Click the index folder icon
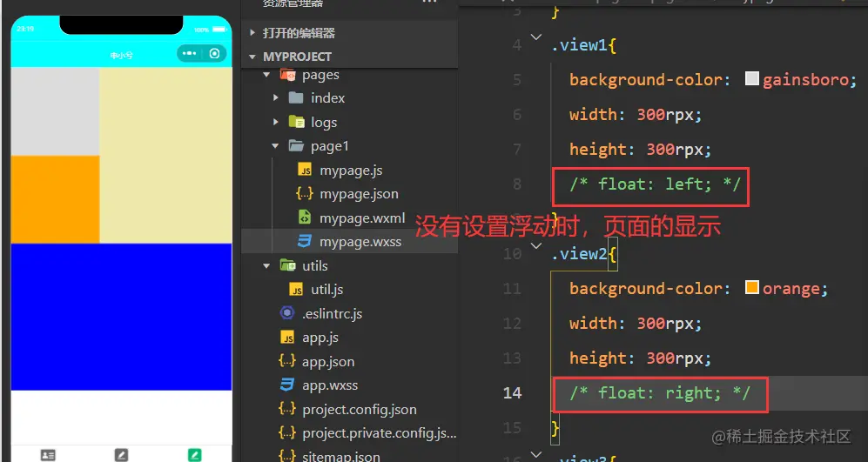The image size is (868, 462). (296, 98)
